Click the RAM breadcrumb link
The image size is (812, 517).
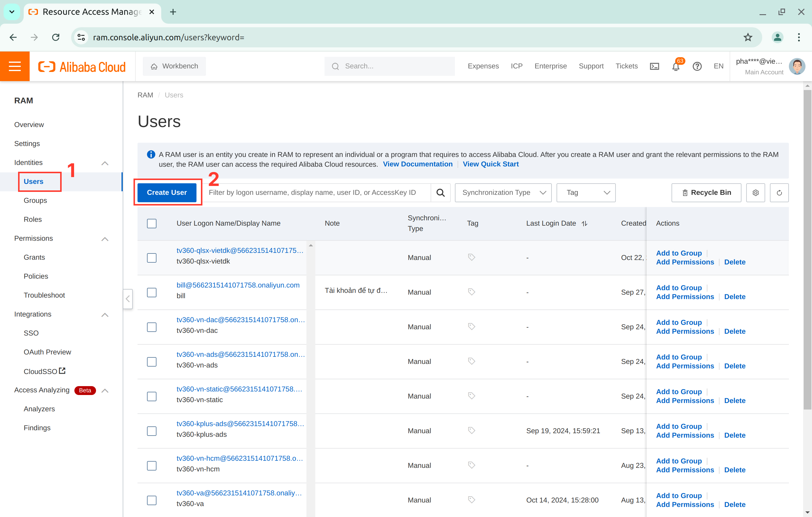[x=145, y=95]
